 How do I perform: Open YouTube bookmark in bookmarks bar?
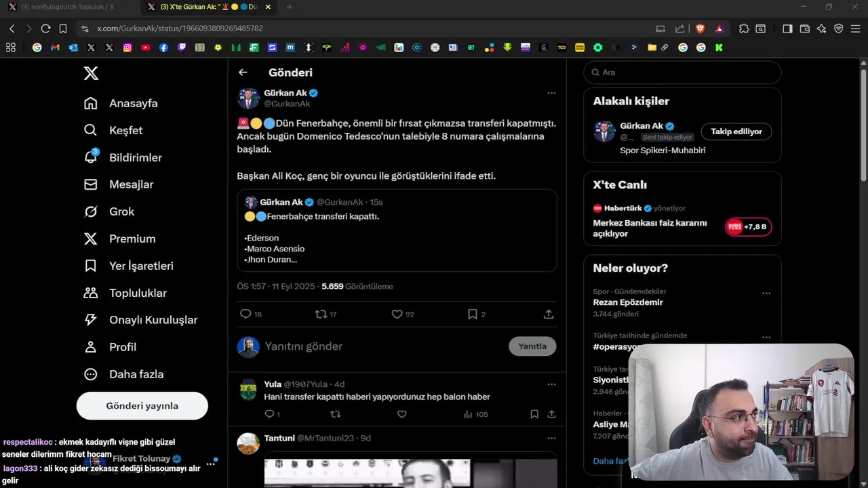pos(146,47)
